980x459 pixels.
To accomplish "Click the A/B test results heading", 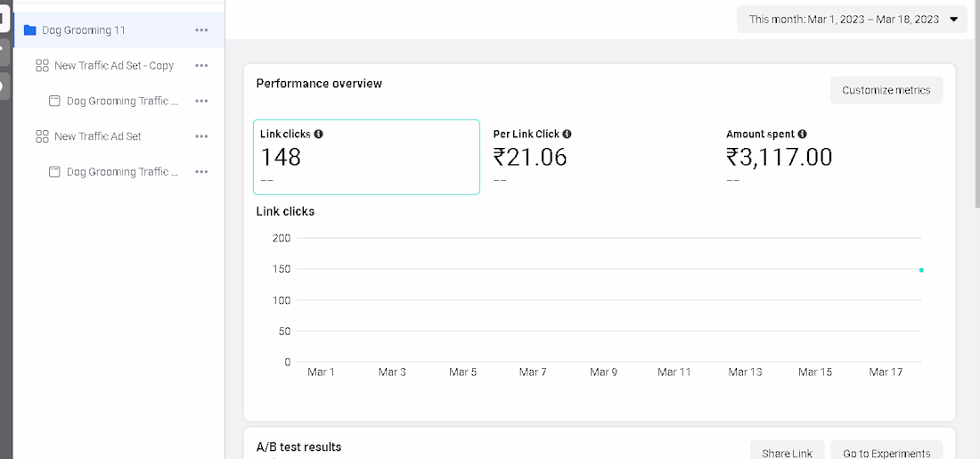I will coord(298,447).
